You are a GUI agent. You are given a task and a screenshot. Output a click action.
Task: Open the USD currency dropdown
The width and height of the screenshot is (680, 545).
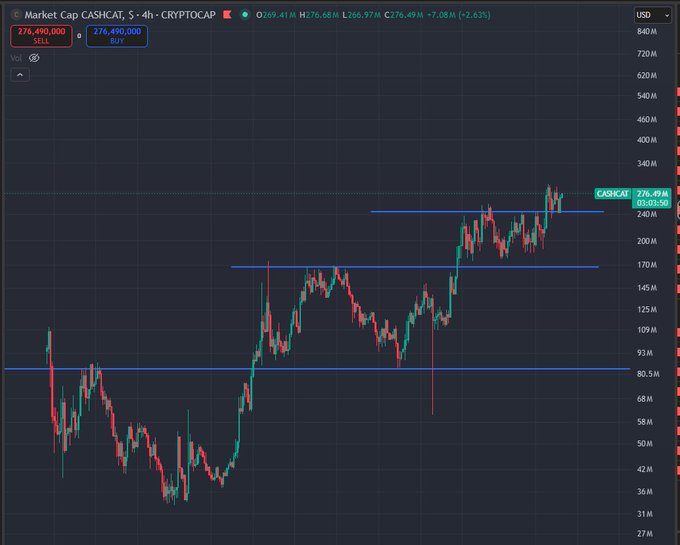tap(653, 15)
